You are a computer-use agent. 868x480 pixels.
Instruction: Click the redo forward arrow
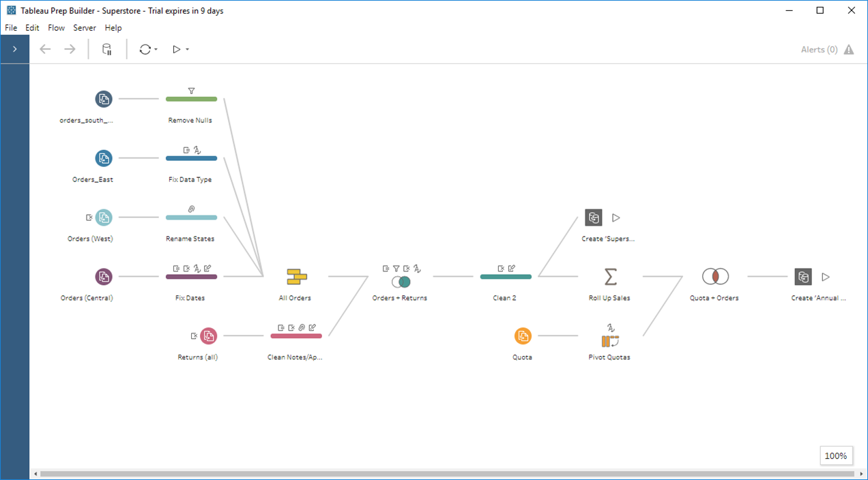(x=70, y=49)
